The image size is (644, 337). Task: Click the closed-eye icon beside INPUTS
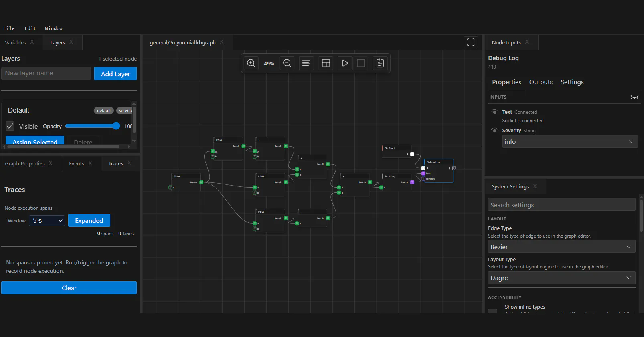[x=634, y=97]
